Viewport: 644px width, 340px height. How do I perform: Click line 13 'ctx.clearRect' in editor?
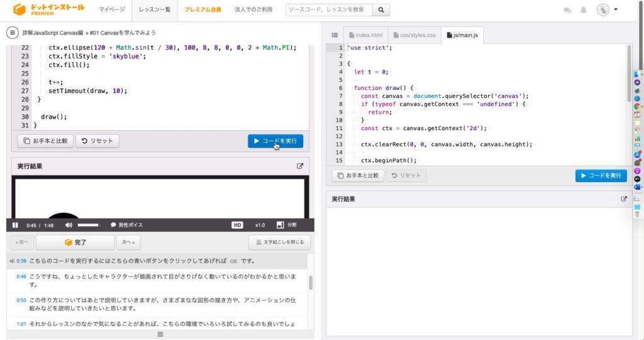[x=447, y=145]
